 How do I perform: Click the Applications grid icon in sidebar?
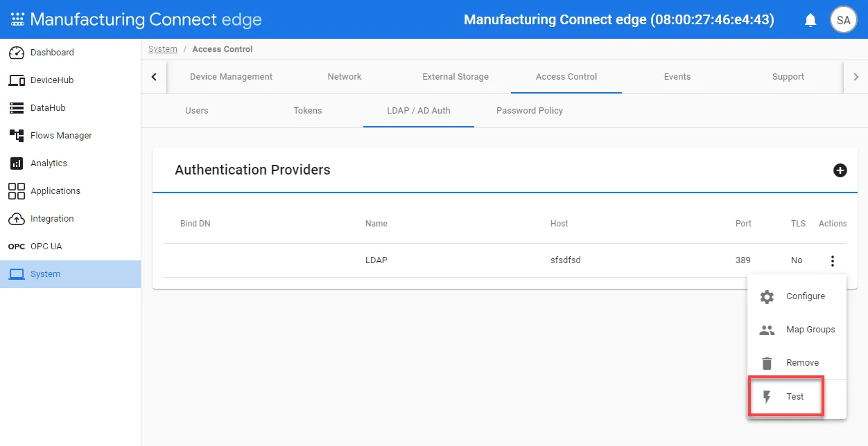pos(17,191)
